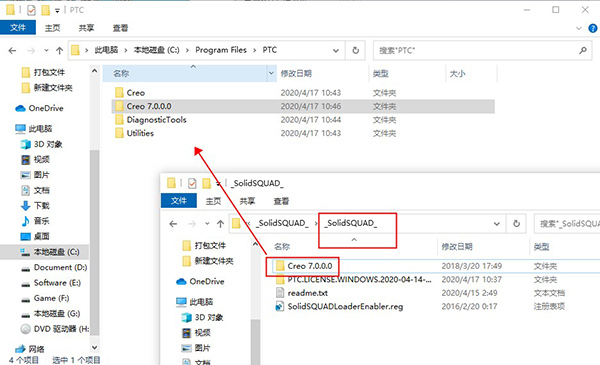Click the search _SolidSQUAD_ input field
600x365 pixels.
(x=567, y=223)
